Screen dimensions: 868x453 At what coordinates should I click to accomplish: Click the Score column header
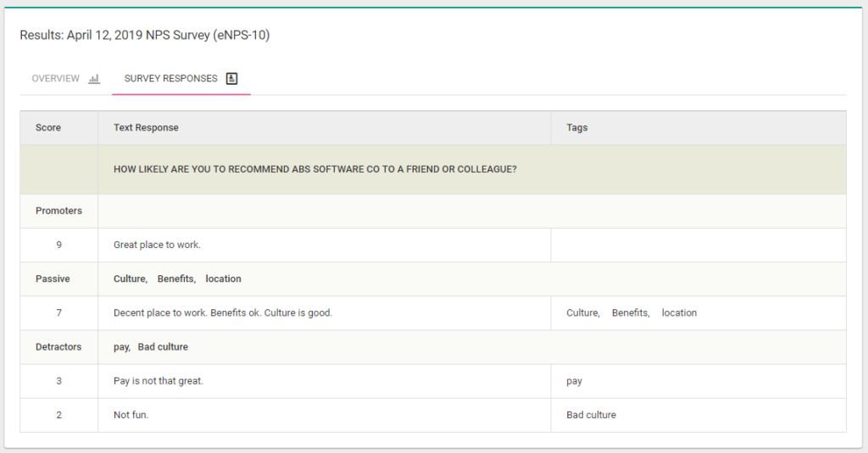tap(48, 128)
